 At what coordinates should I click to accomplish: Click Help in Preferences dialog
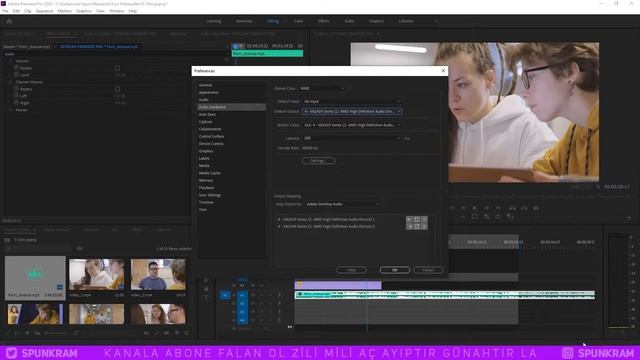coord(351,270)
